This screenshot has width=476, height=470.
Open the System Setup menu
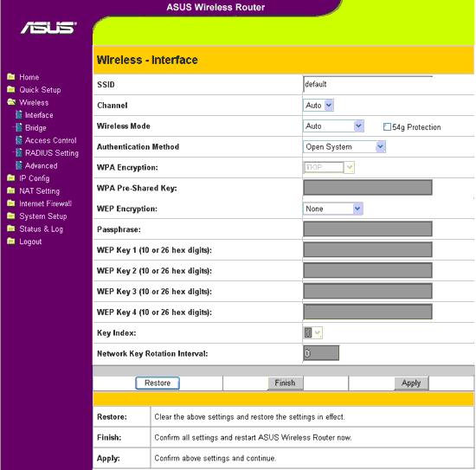(x=43, y=216)
